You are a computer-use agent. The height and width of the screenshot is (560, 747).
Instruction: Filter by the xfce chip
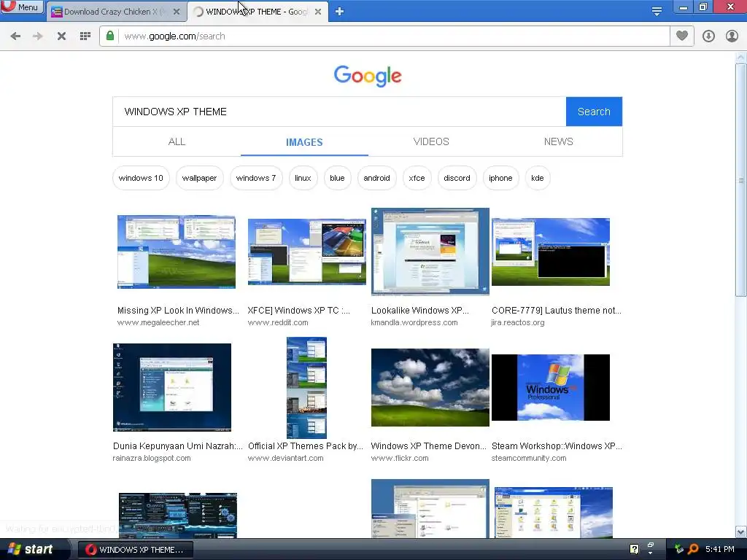[417, 178]
